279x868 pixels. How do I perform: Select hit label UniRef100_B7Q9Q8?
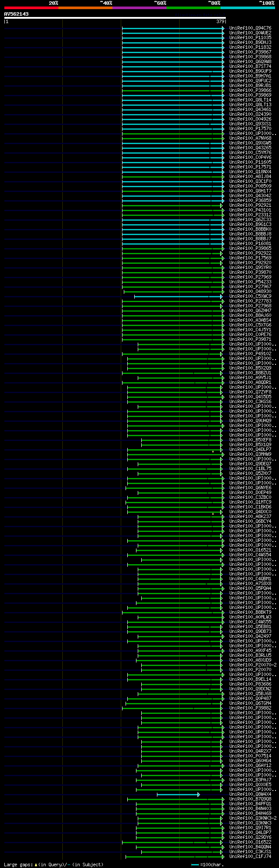(250, 799)
